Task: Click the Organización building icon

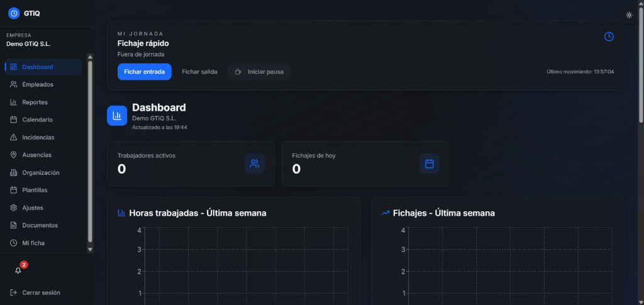Action: 14,172
